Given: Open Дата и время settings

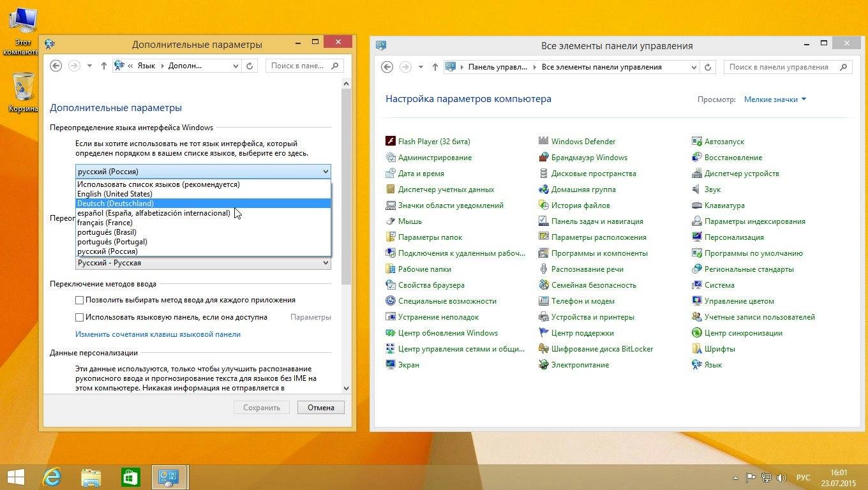Looking at the screenshot, I should (415, 174).
